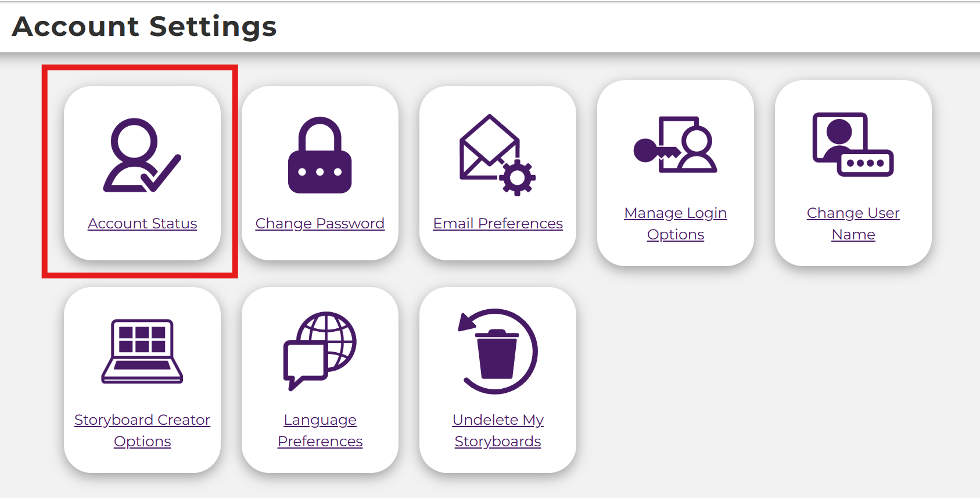Image resolution: width=980 pixels, height=498 pixels.
Task: Click the Account Settings page heading
Action: [x=144, y=27]
